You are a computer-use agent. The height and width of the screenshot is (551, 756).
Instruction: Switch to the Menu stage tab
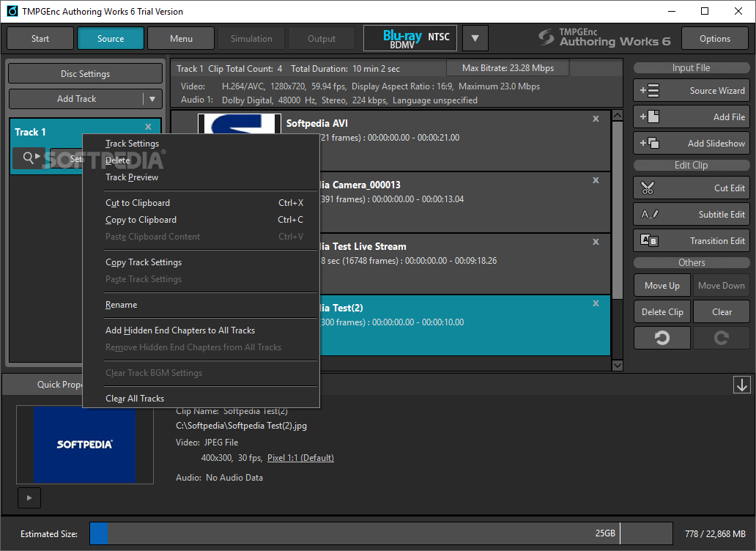(x=181, y=38)
